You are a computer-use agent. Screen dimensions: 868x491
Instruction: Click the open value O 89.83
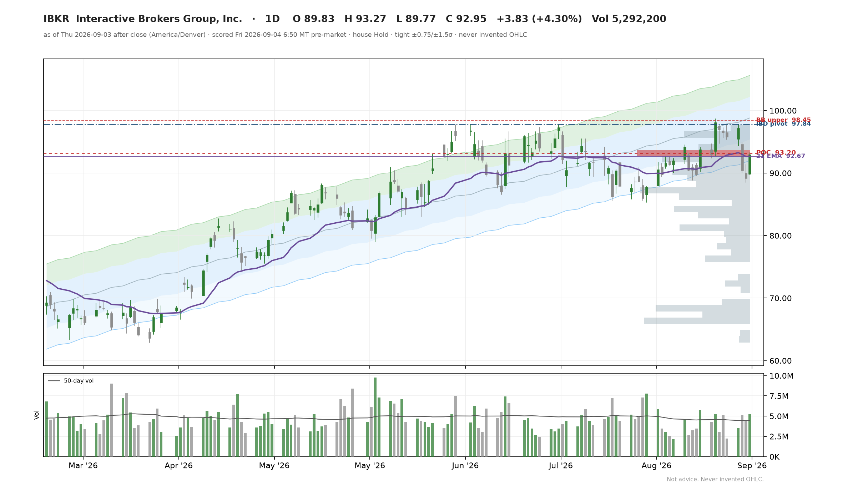pyautogui.click(x=313, y=19)
